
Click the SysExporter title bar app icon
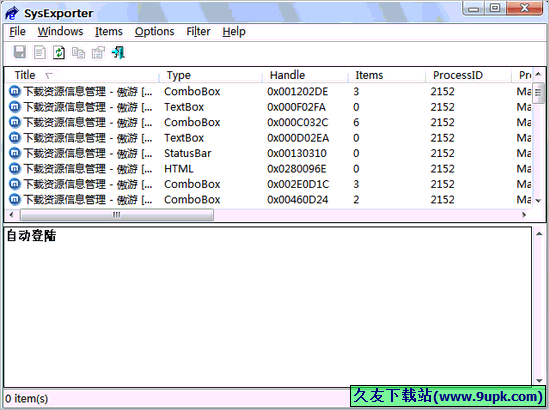(x=12, y=13)
